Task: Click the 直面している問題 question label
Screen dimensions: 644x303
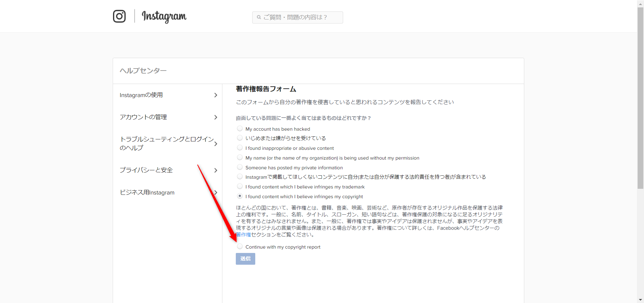Action: tap(303, 118)
